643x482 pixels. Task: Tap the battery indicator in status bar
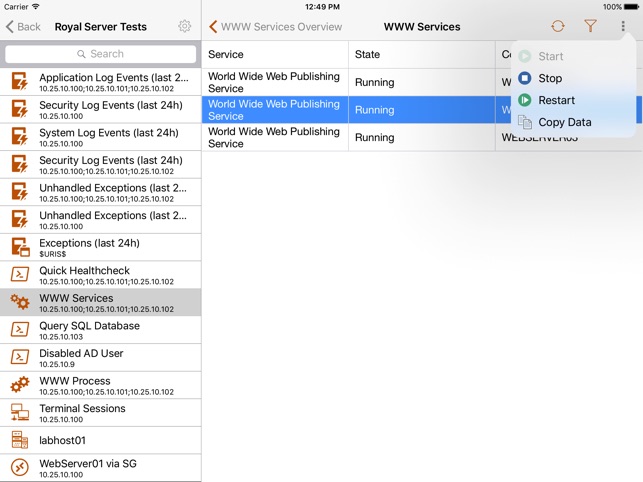631,7
